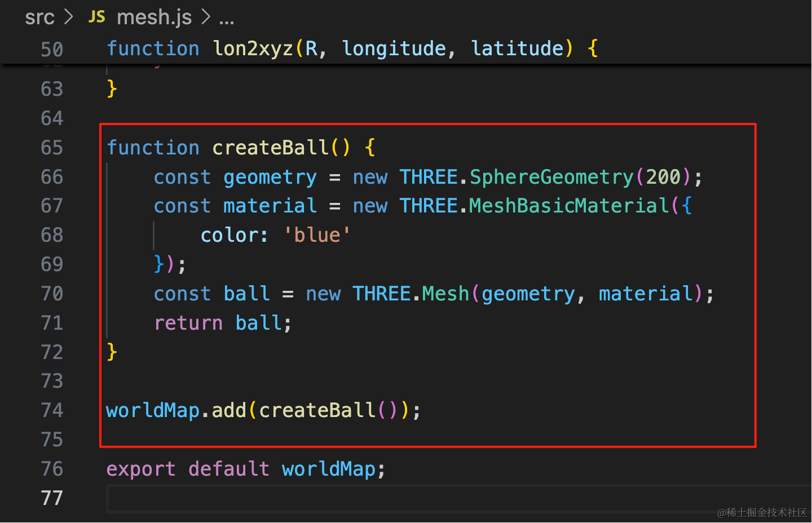This screenshot has height=523, width=812.
Task: Click 'material' variable declared on line 67
Action: [270, 206]
